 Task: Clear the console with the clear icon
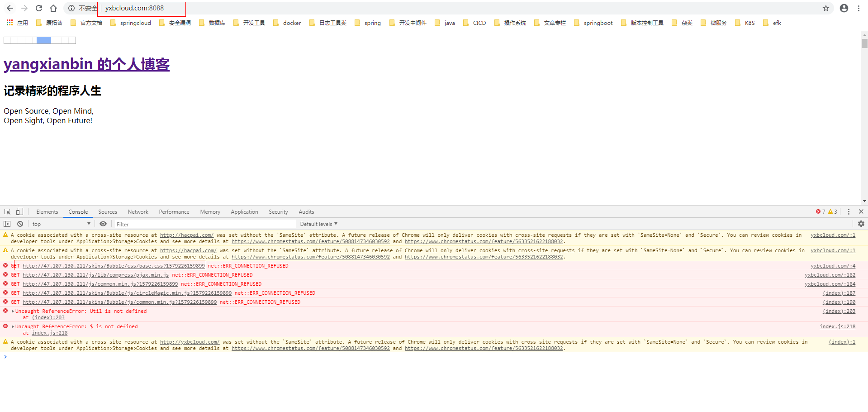20,224
